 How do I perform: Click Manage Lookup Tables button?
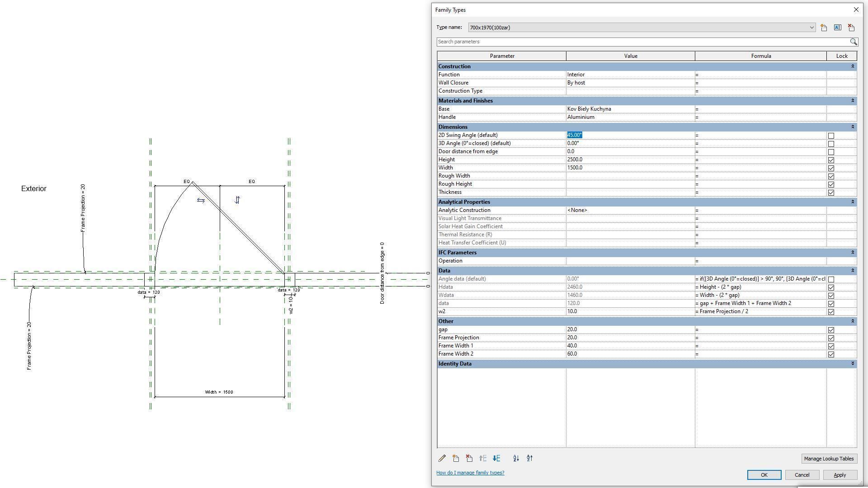[x=829, y=459]
